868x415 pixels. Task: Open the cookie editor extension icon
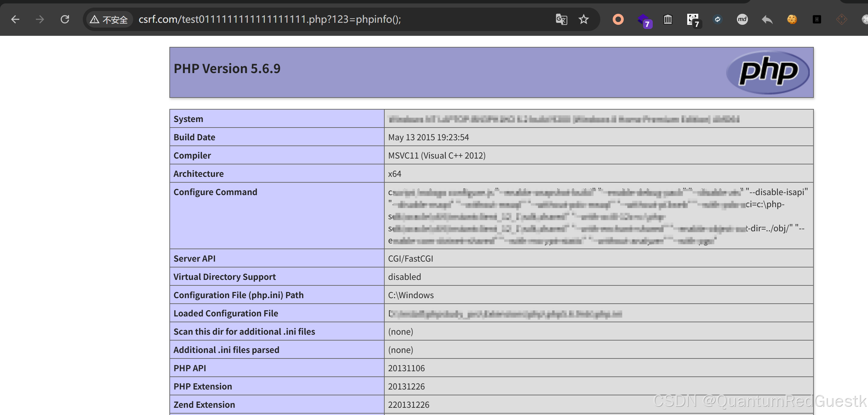792,19
